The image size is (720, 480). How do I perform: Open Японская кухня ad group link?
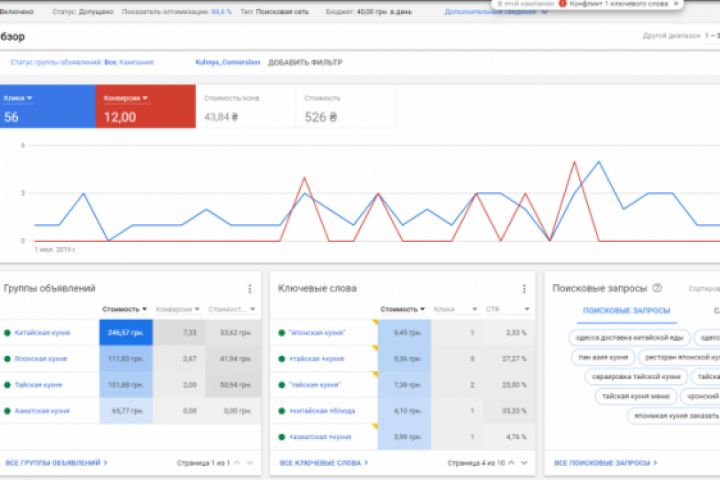[x=41, y=359]
